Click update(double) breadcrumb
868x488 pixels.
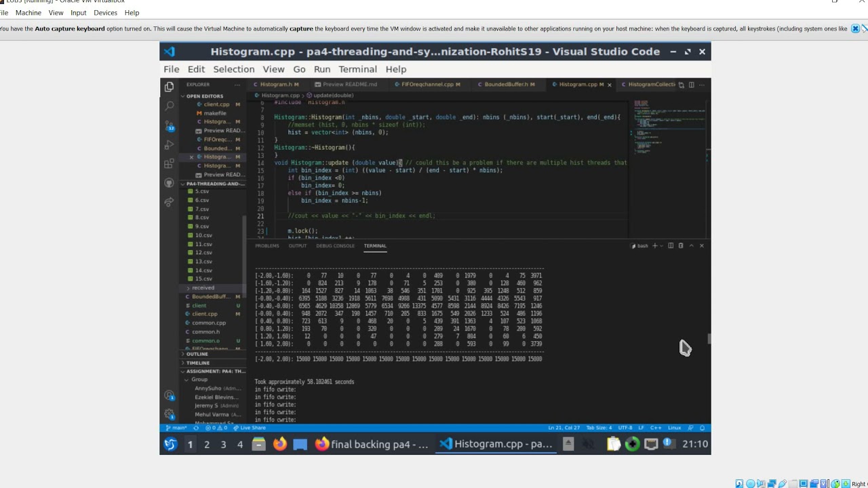tap(333, 96)
